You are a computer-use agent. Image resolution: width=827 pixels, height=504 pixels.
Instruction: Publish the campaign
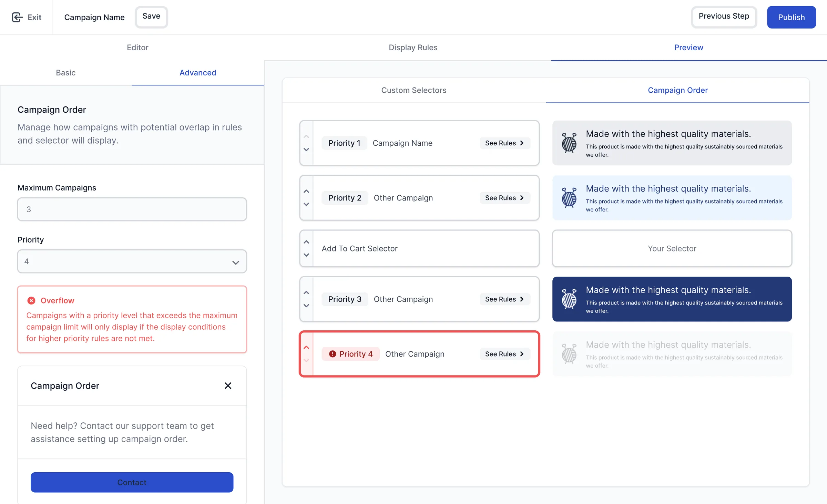pos(792,17)
